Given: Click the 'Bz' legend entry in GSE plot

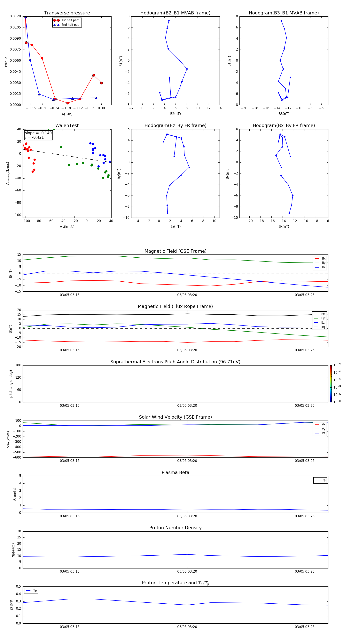Looking at the screenshot, I should (x=320, y=267).
